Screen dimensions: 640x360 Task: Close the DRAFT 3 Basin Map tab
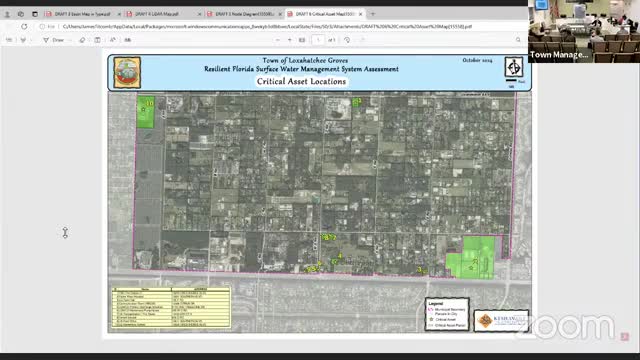[x=119, y=14]
